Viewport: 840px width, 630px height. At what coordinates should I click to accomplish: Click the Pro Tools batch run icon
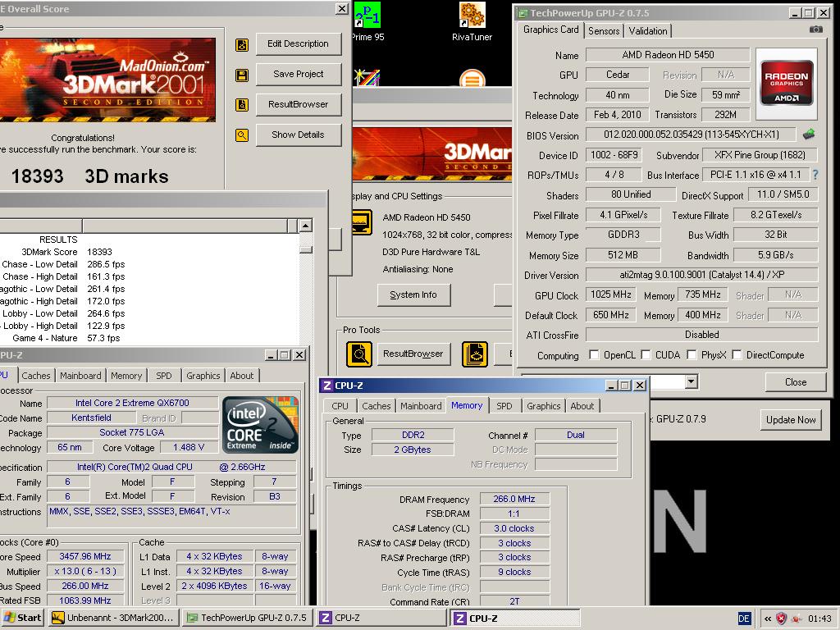pos(475,354)
